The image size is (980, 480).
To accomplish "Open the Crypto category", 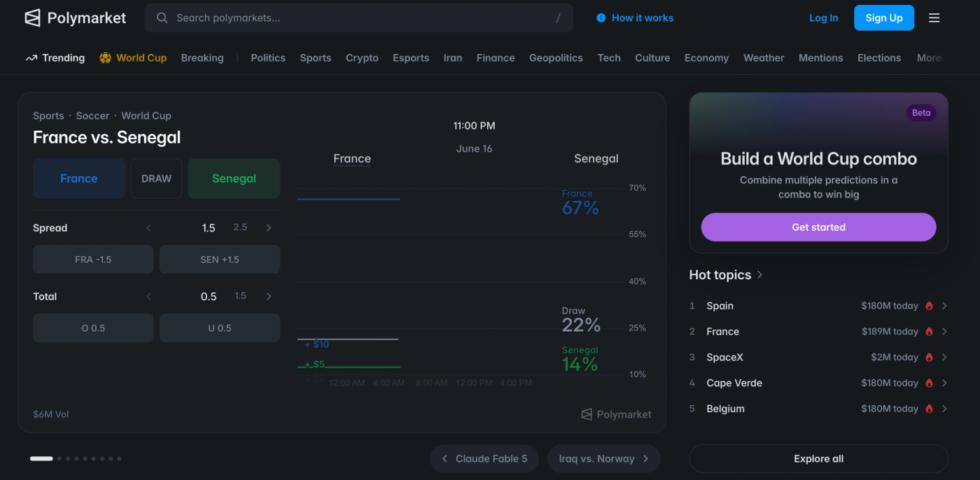I will [362, 58].
